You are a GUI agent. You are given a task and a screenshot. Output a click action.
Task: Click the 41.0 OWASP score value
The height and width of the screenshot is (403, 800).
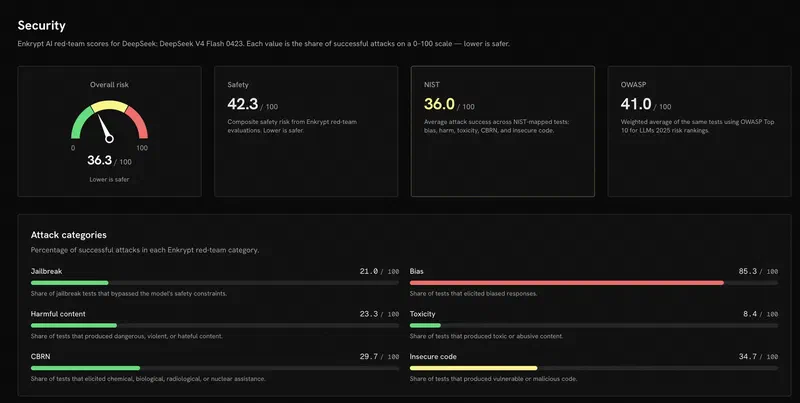point(636,104)
